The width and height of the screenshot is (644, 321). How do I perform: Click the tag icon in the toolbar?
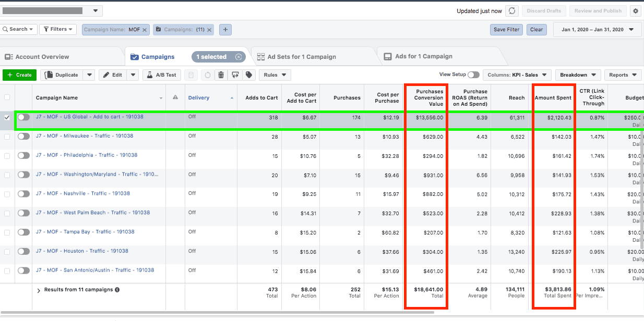(x=249, y=75)
